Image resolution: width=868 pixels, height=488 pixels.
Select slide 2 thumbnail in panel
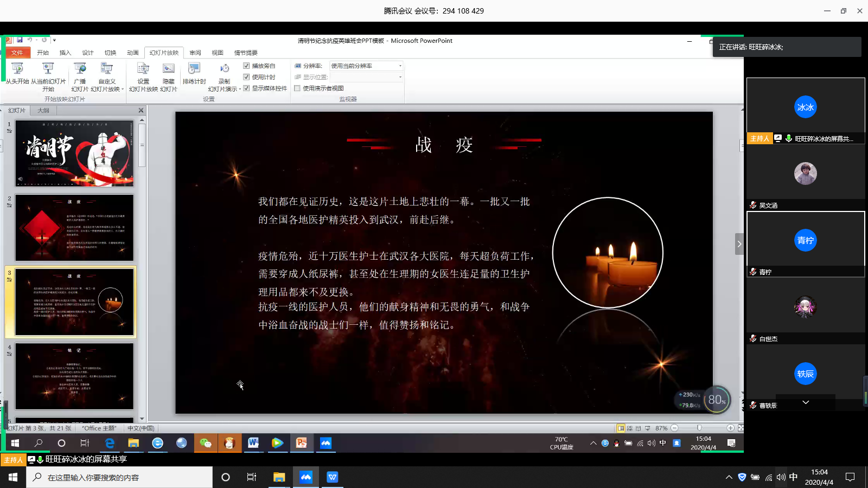click(74, 228)
